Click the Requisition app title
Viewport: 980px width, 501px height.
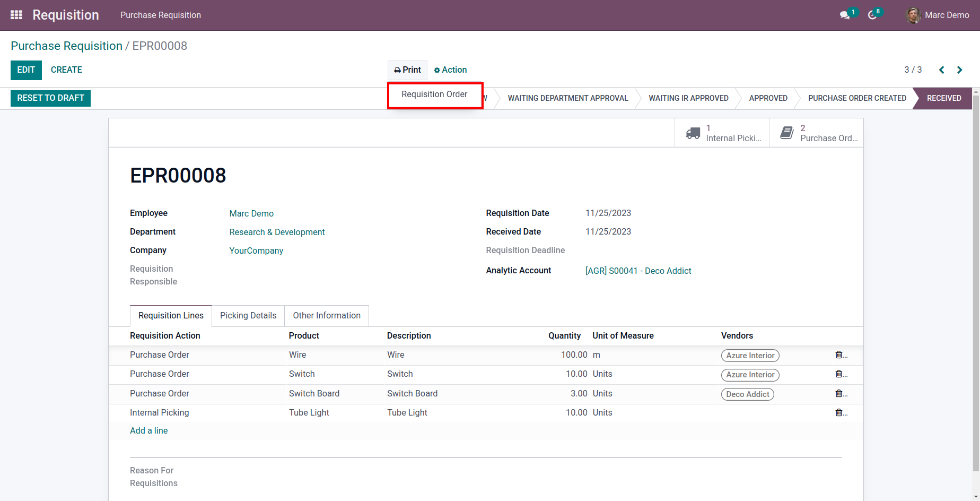click(66, 15)
